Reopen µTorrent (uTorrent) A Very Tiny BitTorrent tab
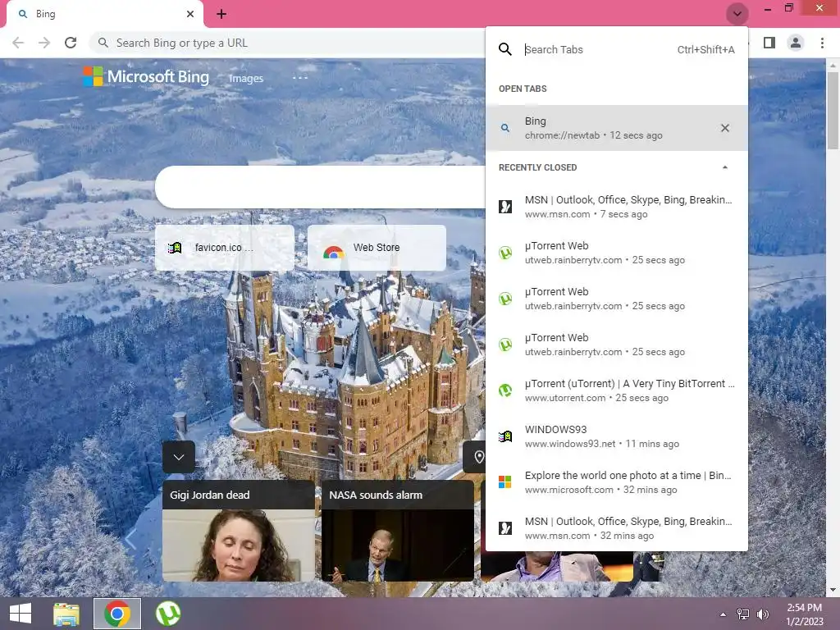The image size is (840, 630). [x=617, y=390]
